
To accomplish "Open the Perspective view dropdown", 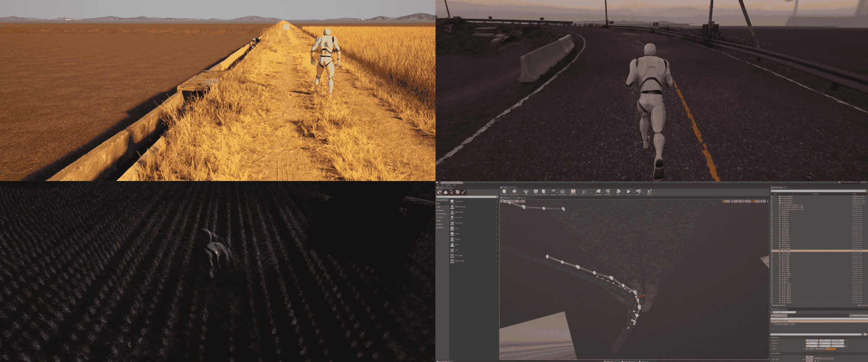I will [508, 201].
